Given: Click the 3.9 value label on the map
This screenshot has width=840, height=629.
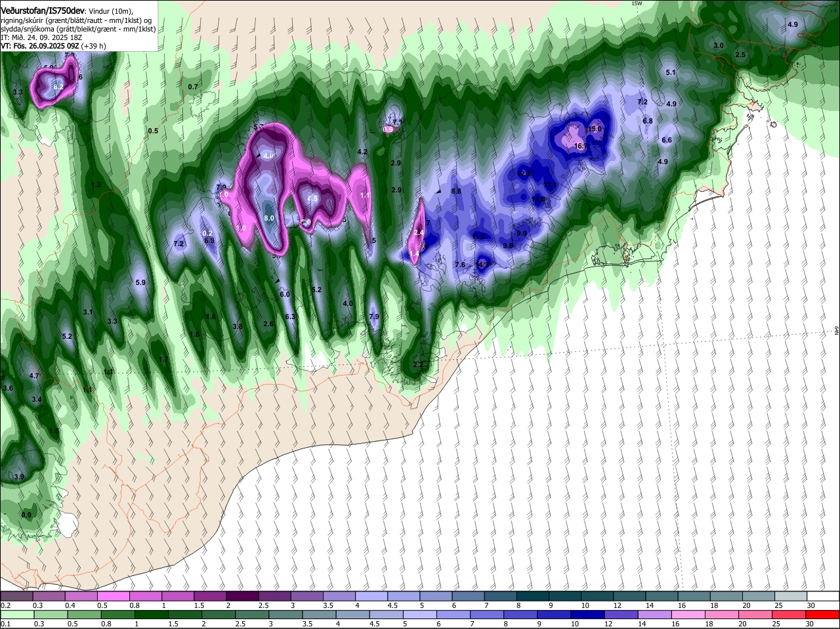Looking at the screenshot, I should [19, 477].
